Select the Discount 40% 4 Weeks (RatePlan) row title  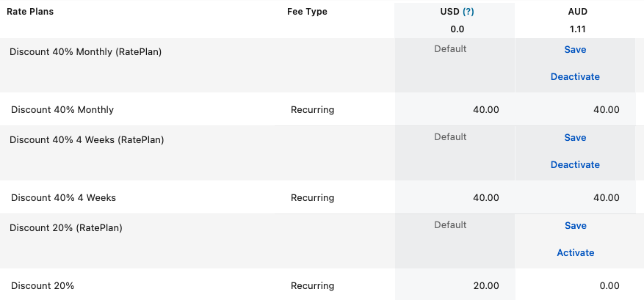click(87, 140)
